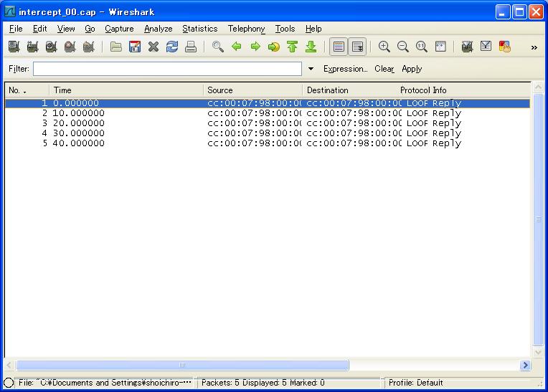548x392 pixels.
Task: Jump to last packet icon
Action: 311,47
